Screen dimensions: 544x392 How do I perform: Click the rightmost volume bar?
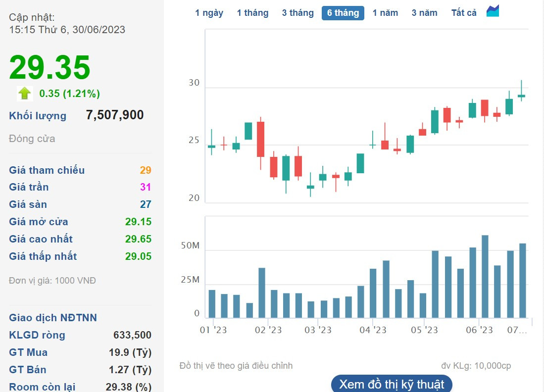pyautogui.click(x=522, y=280)
